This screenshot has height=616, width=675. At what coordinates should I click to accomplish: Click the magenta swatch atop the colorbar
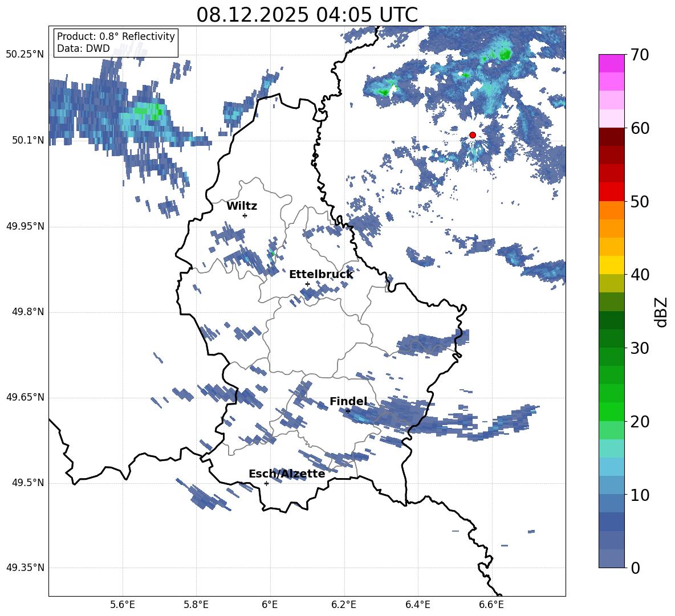(611, 63)
